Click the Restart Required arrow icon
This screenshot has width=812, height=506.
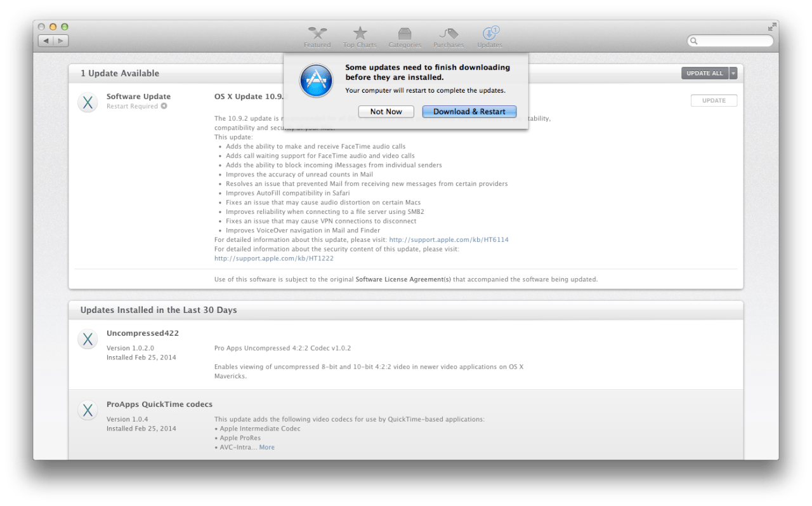164,106
